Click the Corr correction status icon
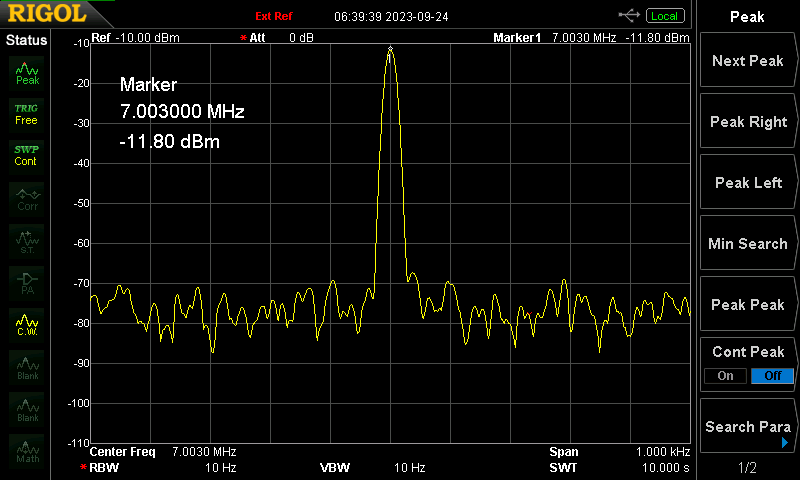This screenshot has width=800, height=480. [x=27, y=199]
